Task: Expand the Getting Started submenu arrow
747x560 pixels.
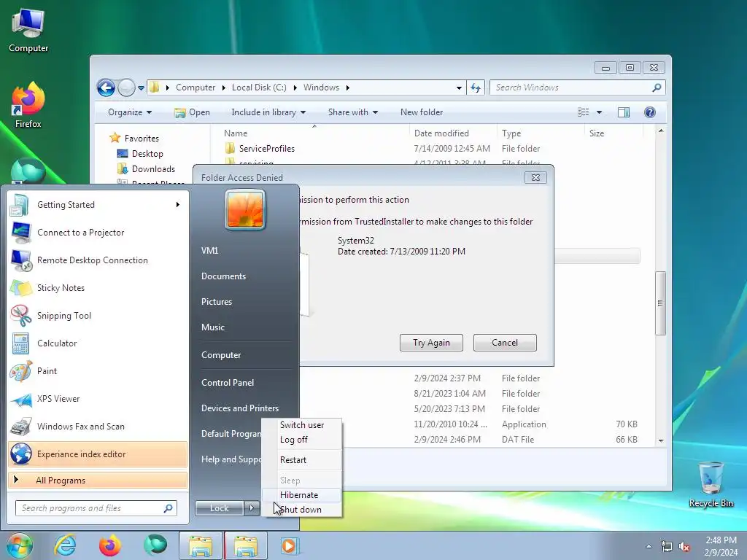Action: coord(178,205)
